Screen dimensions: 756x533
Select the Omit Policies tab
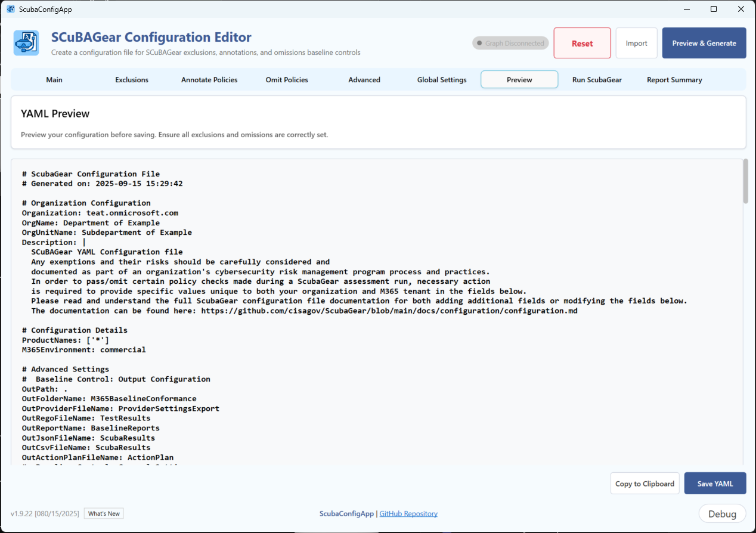[x=287, y=80]
